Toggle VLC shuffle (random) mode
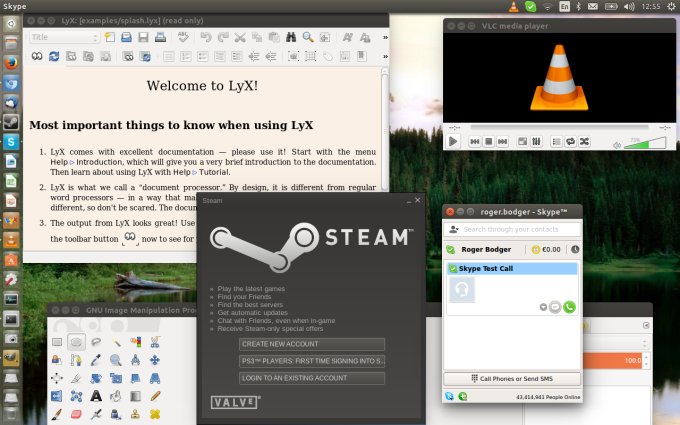Image resolution: width=680 pixels, height=425 pixels. (x=584, y=142)
